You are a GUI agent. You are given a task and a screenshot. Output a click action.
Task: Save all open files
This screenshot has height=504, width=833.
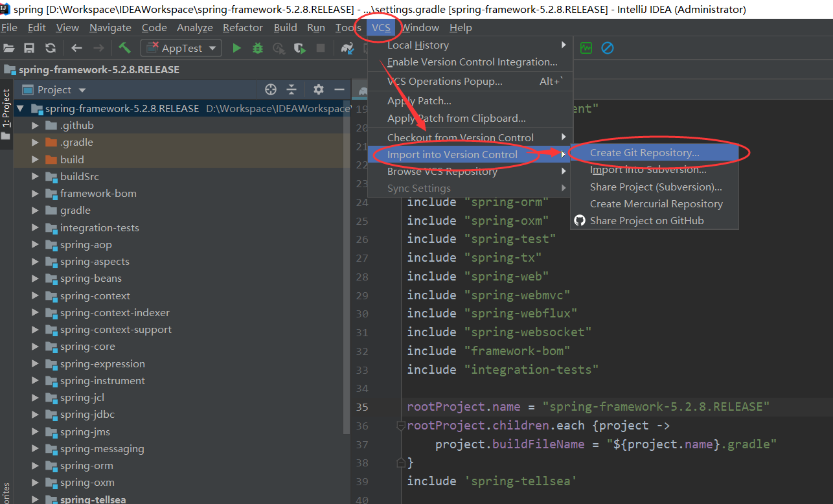pyautogui.click(x=29, y=47)
